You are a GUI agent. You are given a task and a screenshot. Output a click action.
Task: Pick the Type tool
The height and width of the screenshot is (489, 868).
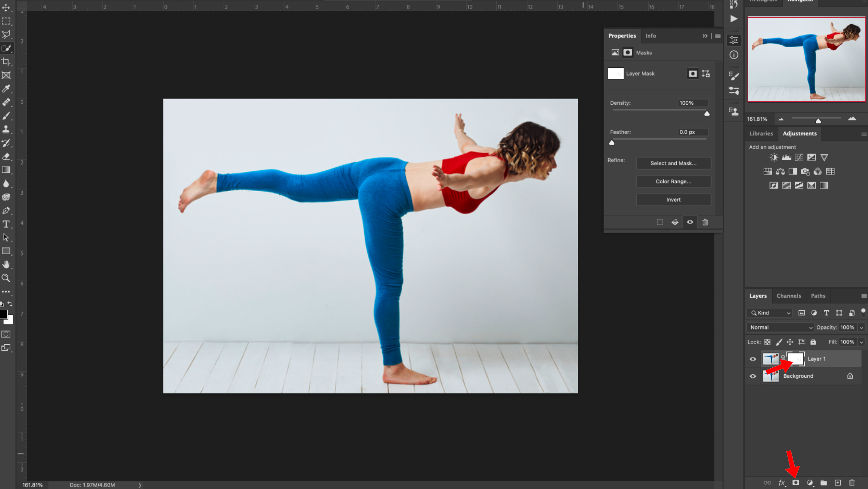click(x=6, y=224)
